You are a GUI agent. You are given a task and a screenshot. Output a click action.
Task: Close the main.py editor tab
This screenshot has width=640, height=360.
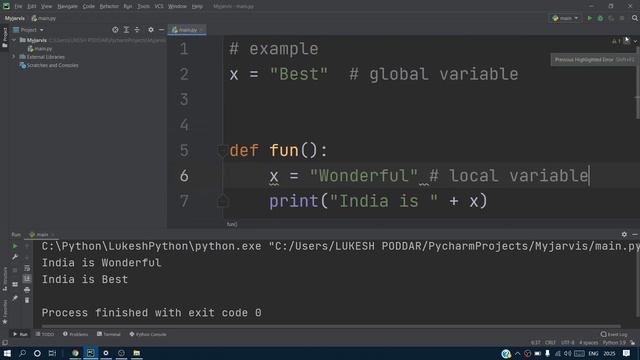[x=202, y=30]
